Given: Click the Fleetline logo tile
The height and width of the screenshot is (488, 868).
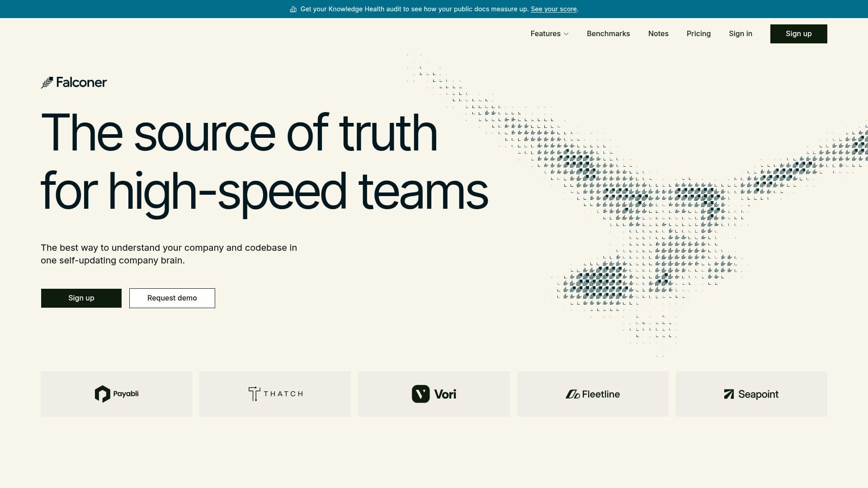Looking at the screenshot, I should click(x=593, y=394).
